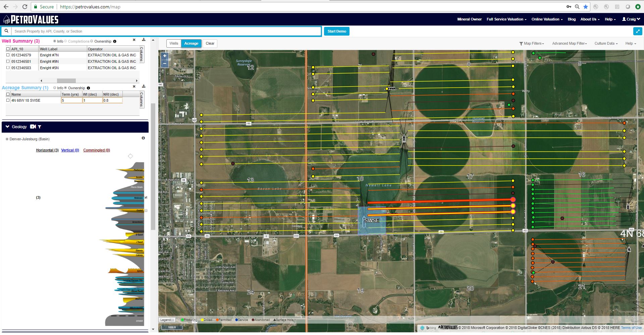644x335 pixels.
Task: Zoom in on the map
Action: point(165,56)
